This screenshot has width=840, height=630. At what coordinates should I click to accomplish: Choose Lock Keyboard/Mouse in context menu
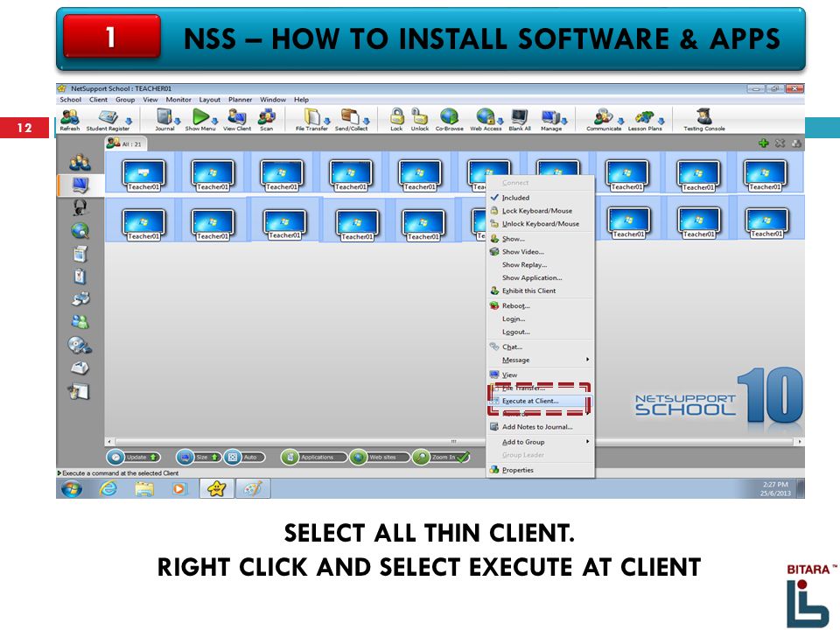click(x=540, y=211)
